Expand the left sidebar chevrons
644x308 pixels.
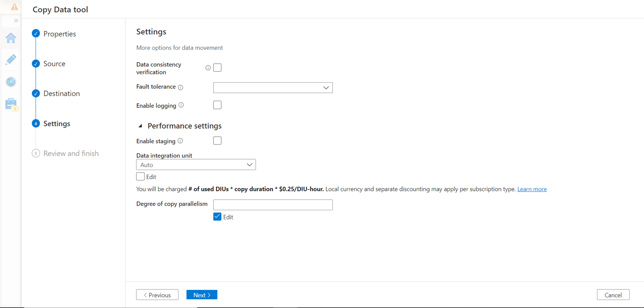point(16,21)
